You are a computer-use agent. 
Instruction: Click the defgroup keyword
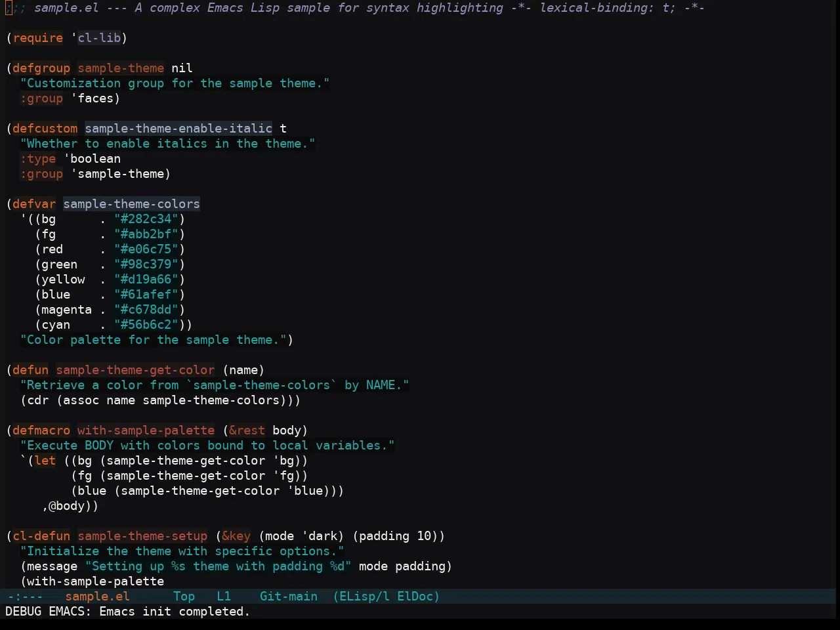coord(41,68)
